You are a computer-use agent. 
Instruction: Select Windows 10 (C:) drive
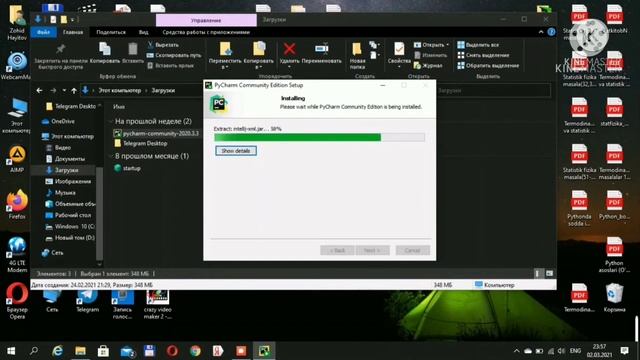point(70,226)
